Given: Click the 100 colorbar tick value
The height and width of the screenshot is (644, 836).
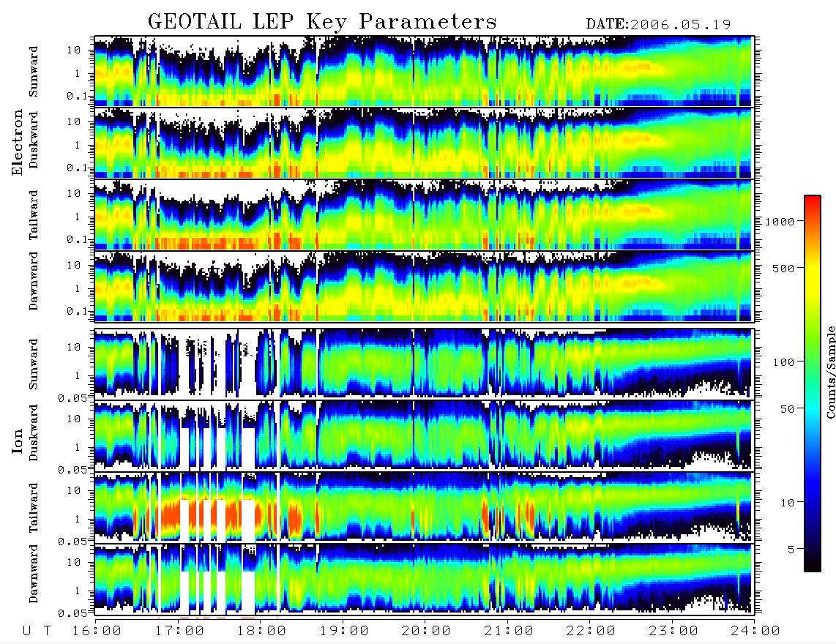Looking at the screenshot, I should [x=784, y=362].
